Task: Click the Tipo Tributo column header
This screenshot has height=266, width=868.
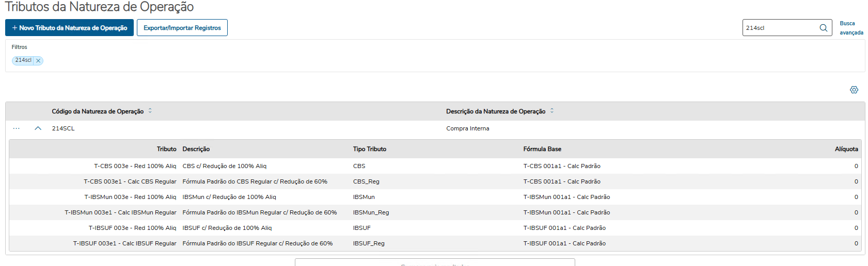Action: [370, 149]
